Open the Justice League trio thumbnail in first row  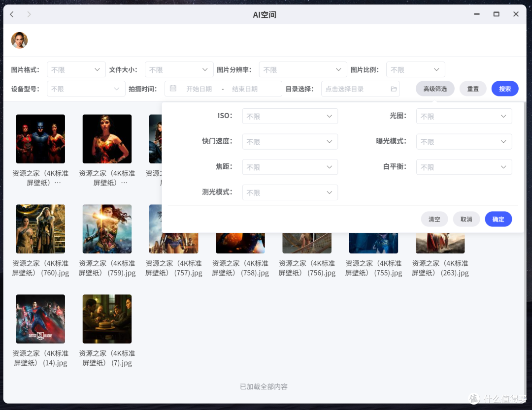[x=40, y=139]
